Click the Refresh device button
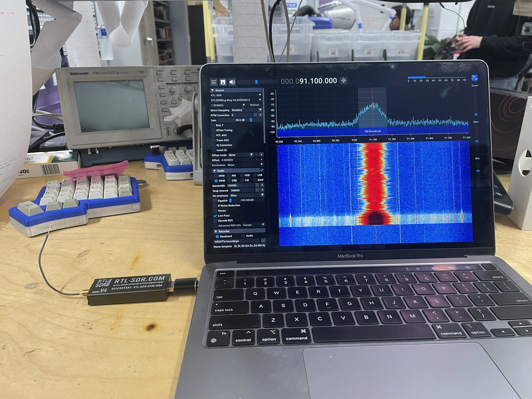532x399 pixels. click(255, 105)
